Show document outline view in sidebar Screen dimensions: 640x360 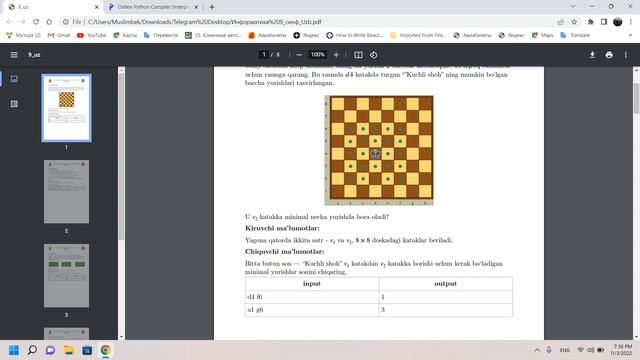(14, 104)
